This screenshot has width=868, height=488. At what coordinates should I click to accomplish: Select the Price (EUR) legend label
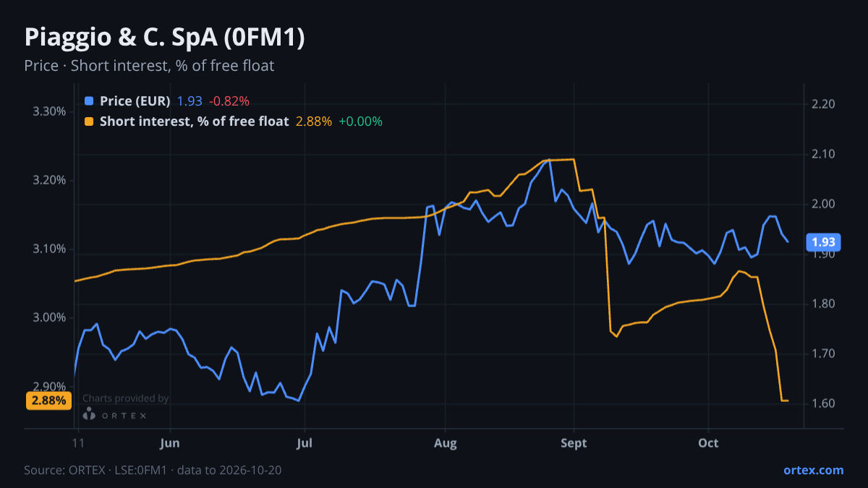pos(135,101)
